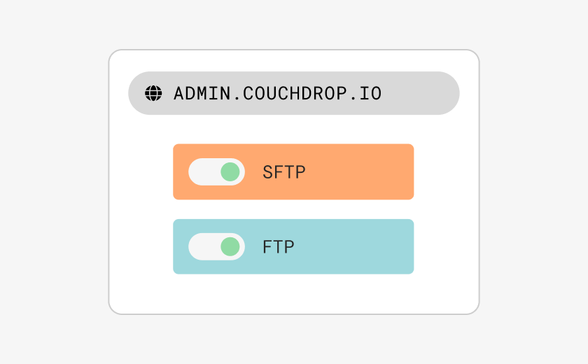
Task: Click the green knob on SFTP switch
Action: [230, 171]
